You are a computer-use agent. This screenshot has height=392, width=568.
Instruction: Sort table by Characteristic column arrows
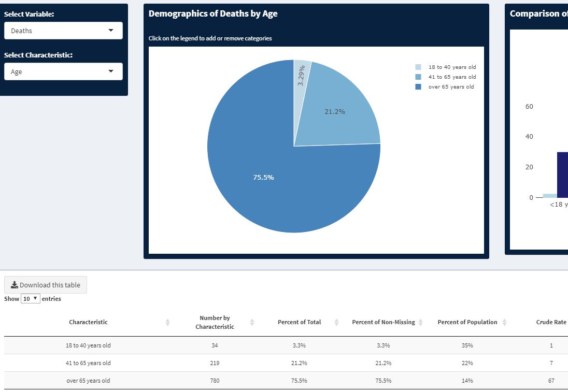click(x=167, y=322)
